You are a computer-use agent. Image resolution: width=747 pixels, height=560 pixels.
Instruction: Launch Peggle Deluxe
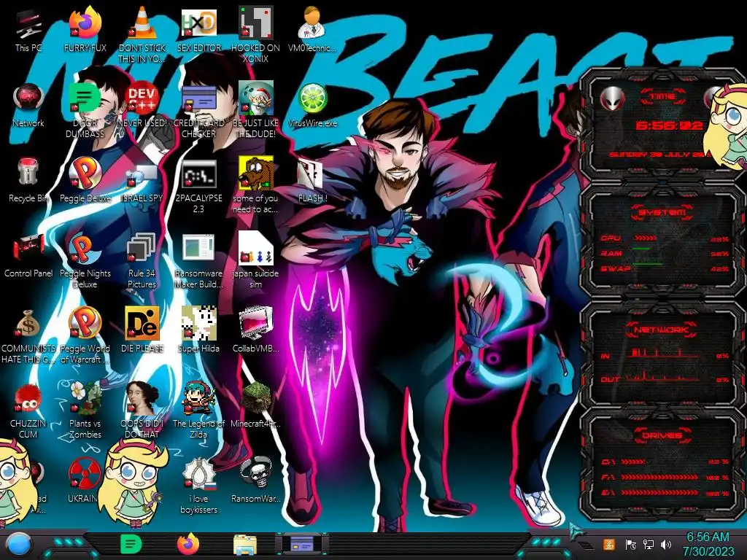pos(85,181)
